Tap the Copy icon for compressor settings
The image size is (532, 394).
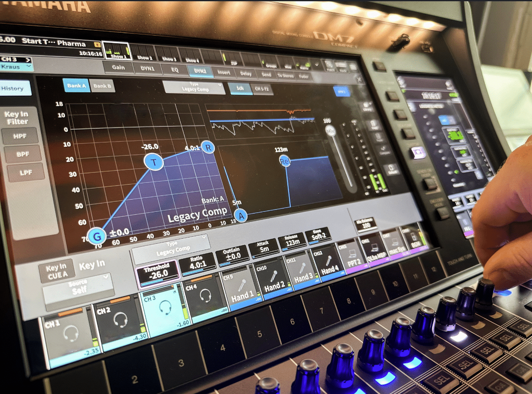373,125
